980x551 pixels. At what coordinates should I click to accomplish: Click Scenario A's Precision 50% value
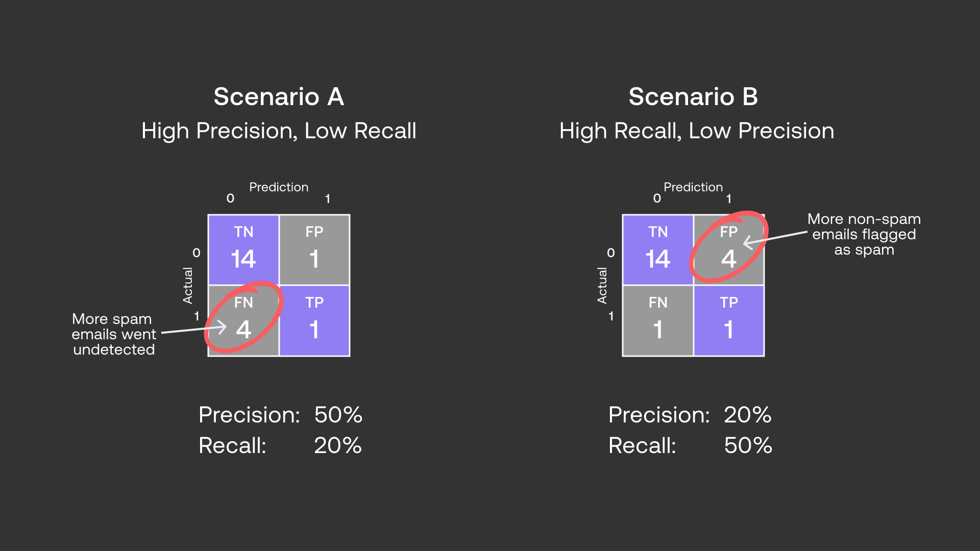338,415
